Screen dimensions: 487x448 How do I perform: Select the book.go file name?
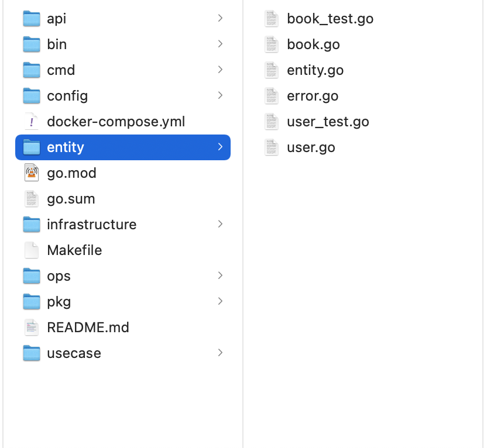[x=313, y=44]
